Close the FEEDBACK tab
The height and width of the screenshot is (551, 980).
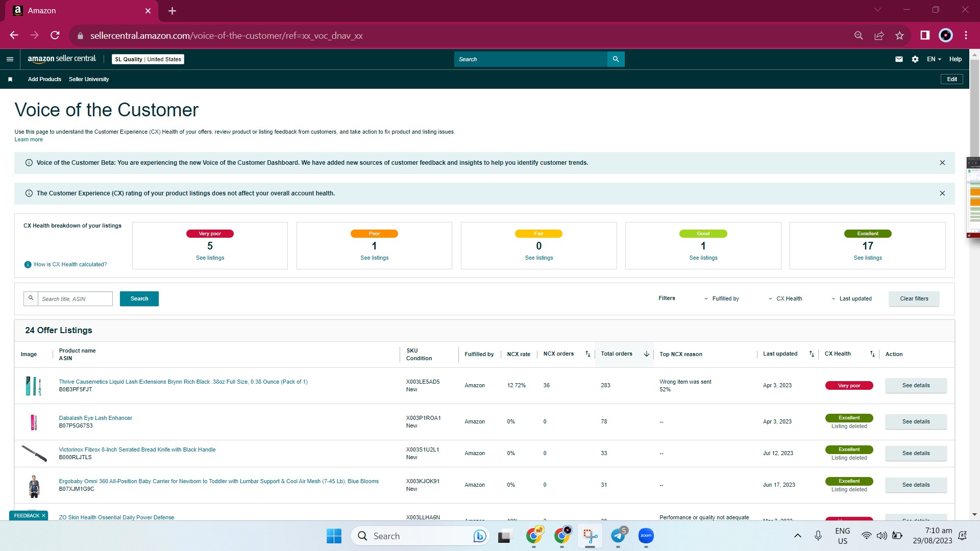tap(43, 516)
